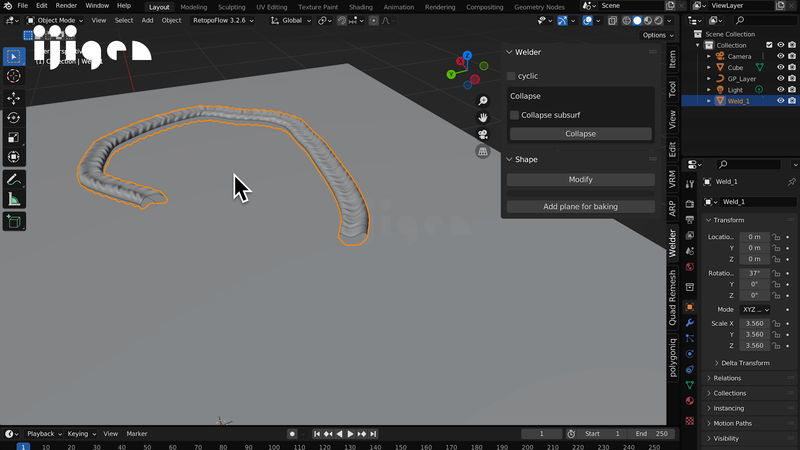
Task: Toggle camera view icon in viewport
Action: (x=483, y=134)
